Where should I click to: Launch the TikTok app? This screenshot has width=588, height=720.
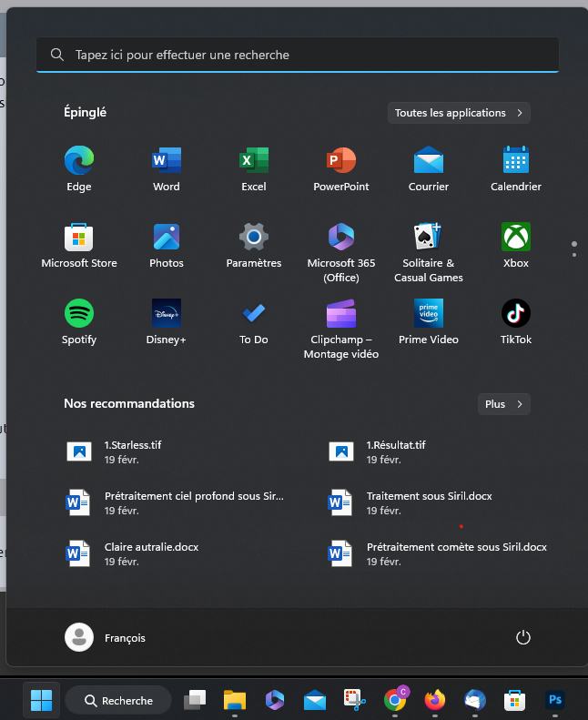click(x=516, y=322)
